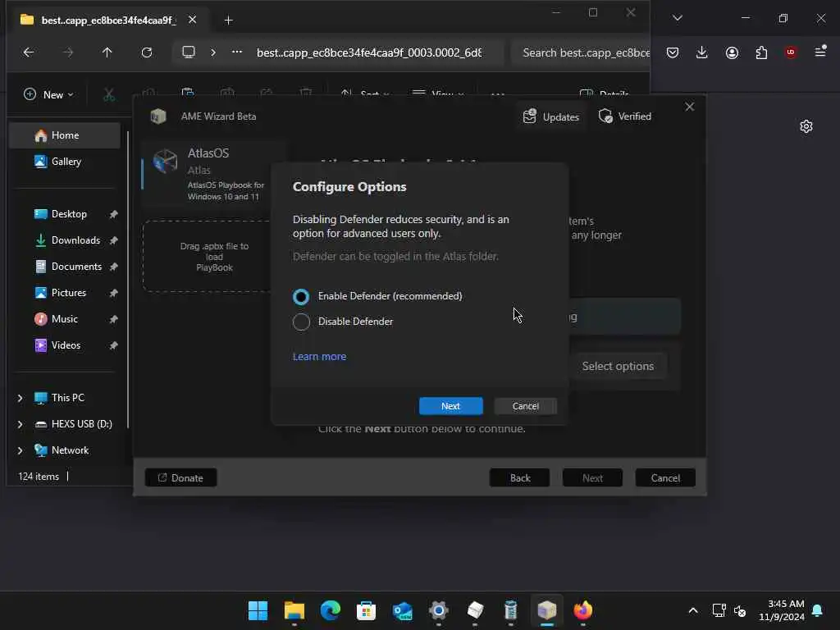Click the Donate button in AME Wizard

[180, 478]
